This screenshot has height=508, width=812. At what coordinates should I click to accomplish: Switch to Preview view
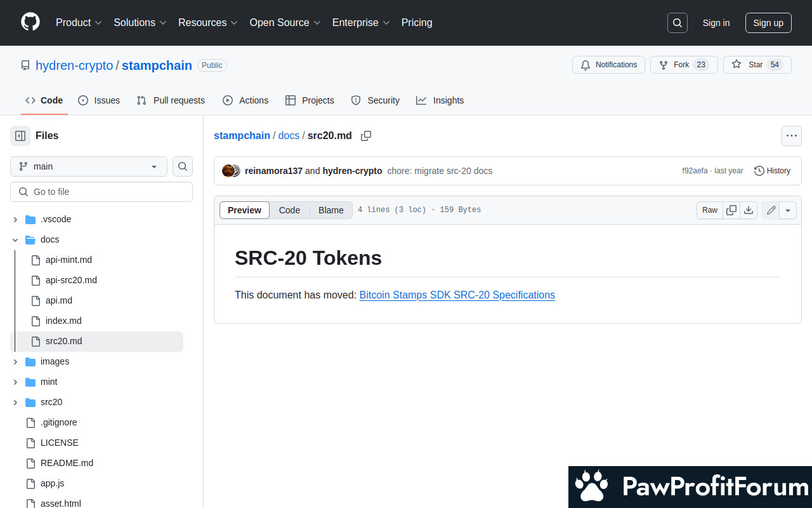click(x=244, y=210)
